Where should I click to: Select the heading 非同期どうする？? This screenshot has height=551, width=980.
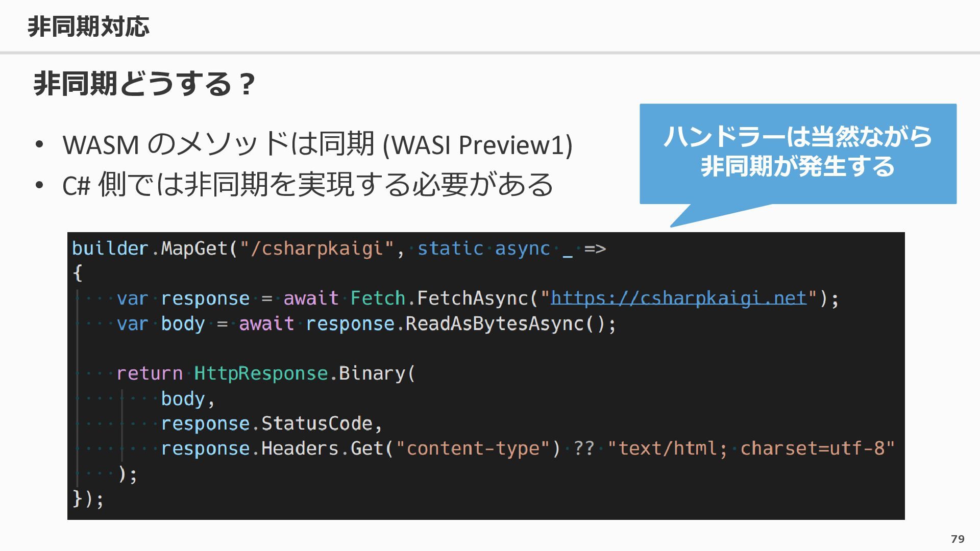point(144,84)
